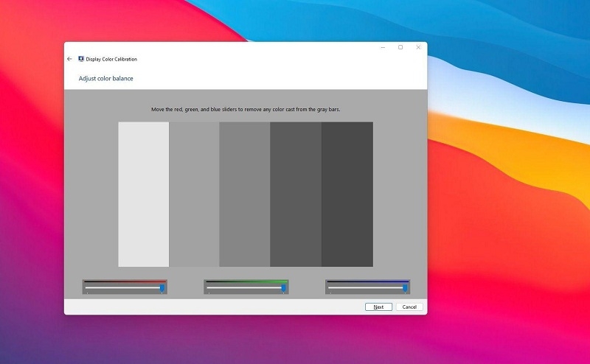Close the Display Color Calibration window
590x364 pixels.
pyautogui.click(x=418, y=47)
